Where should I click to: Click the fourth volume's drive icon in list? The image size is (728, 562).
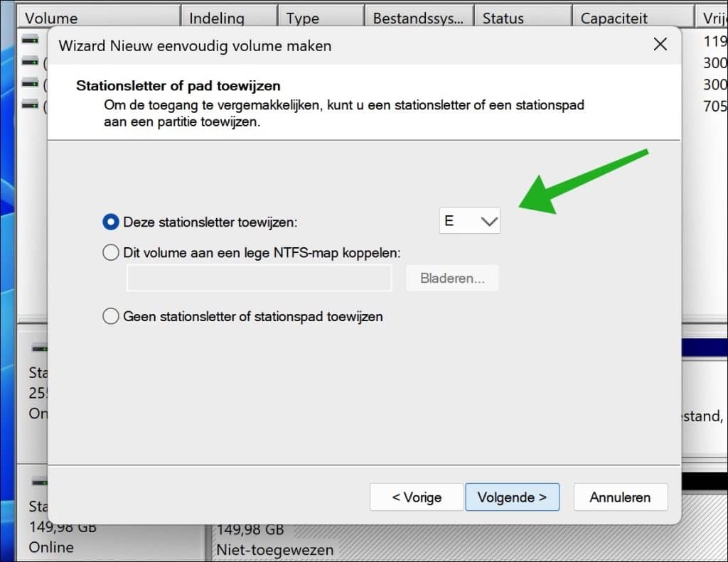tap(29, 105)
